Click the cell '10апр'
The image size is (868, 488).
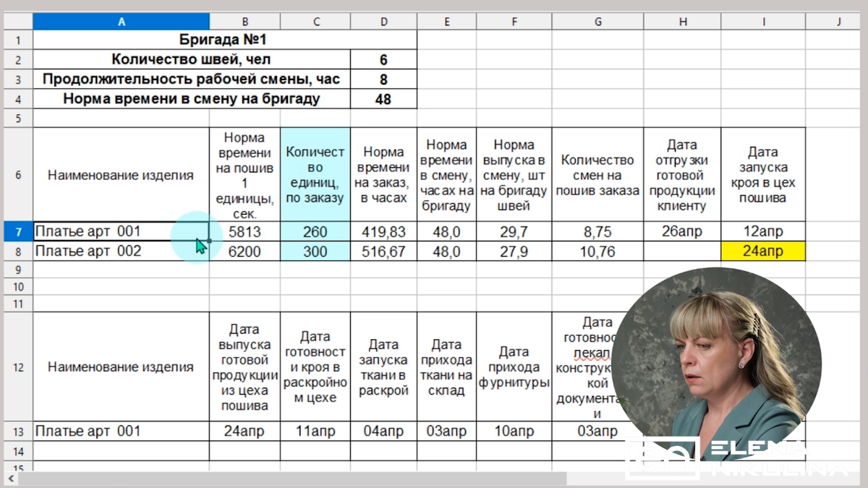pos(514,432)
